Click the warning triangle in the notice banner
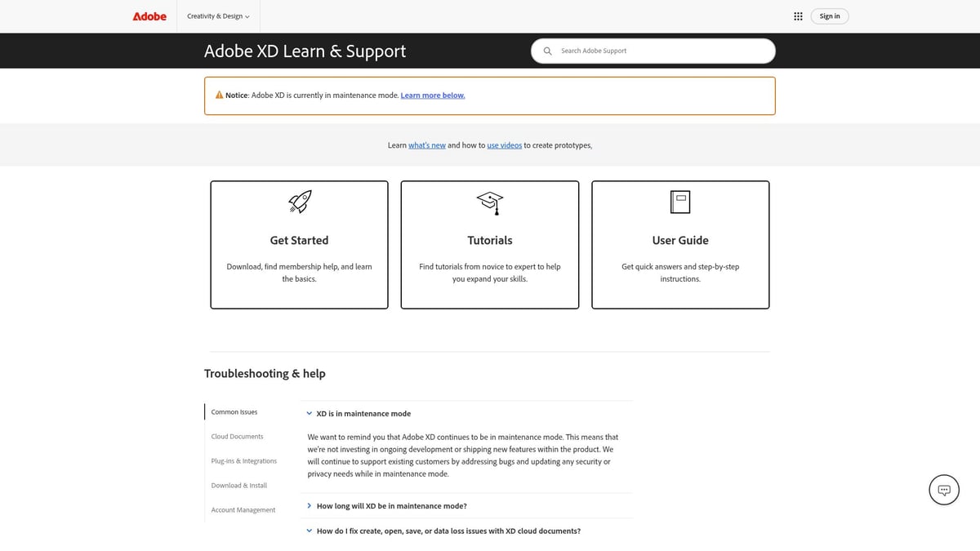980x551 pixels. [x=219, y=94]
